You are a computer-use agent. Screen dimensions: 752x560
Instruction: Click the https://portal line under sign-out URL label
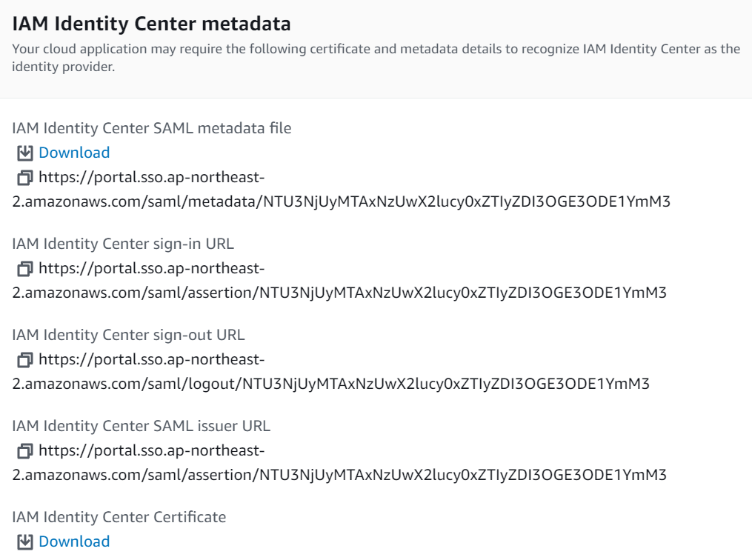point(152,359)
